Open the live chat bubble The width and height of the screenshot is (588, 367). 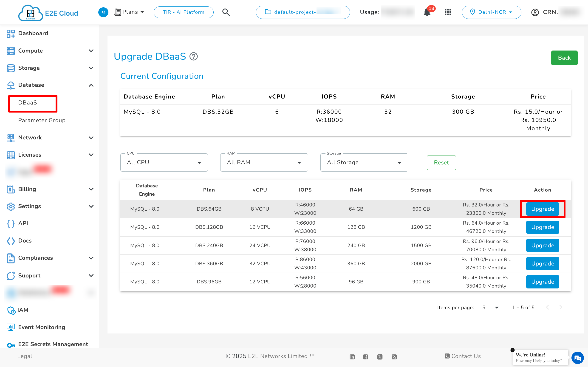[577, 358]
